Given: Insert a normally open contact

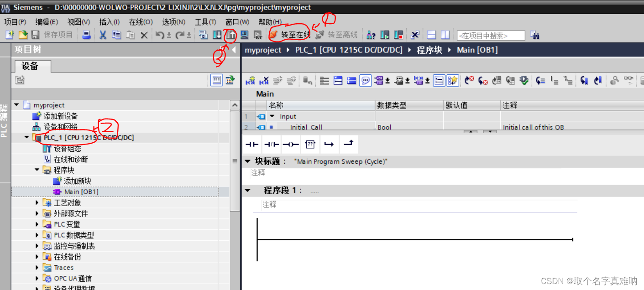Looking at the screenshot, I should click(252, 144).
